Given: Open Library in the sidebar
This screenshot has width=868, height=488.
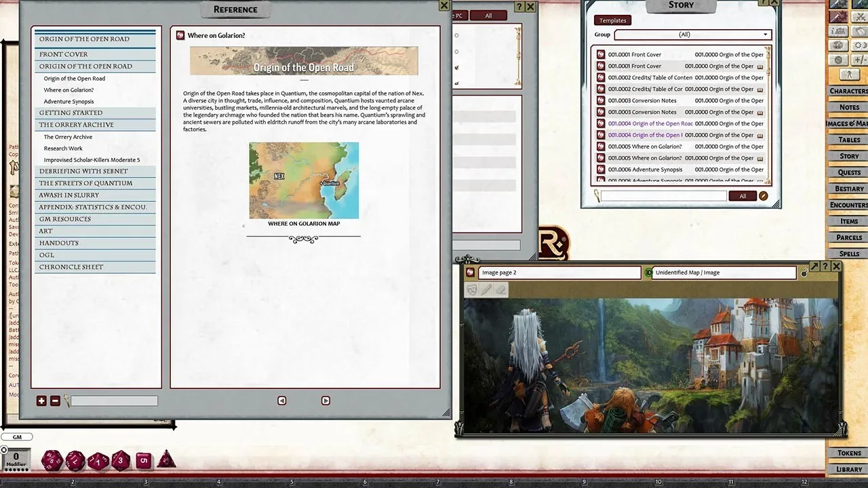Looking at the screenshot, I should 848,469.
